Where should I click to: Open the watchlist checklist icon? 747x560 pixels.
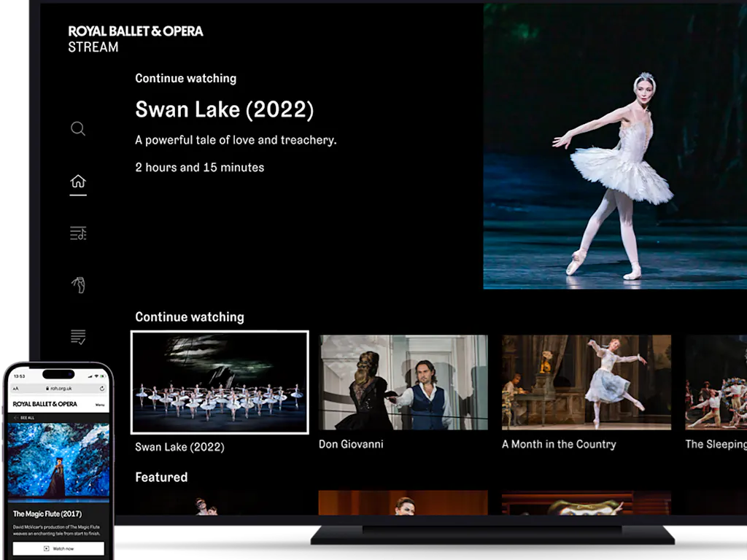click(78, 337)
